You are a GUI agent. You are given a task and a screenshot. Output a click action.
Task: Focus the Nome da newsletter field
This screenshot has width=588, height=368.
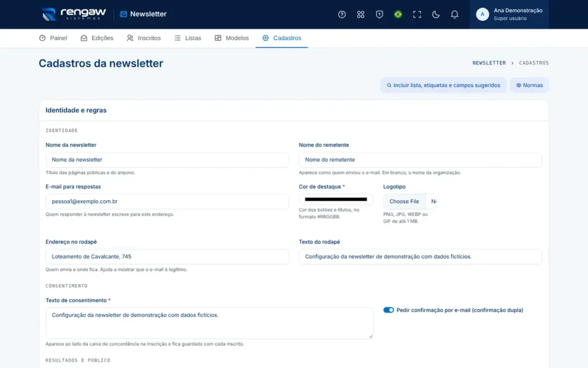coord(167,160)
